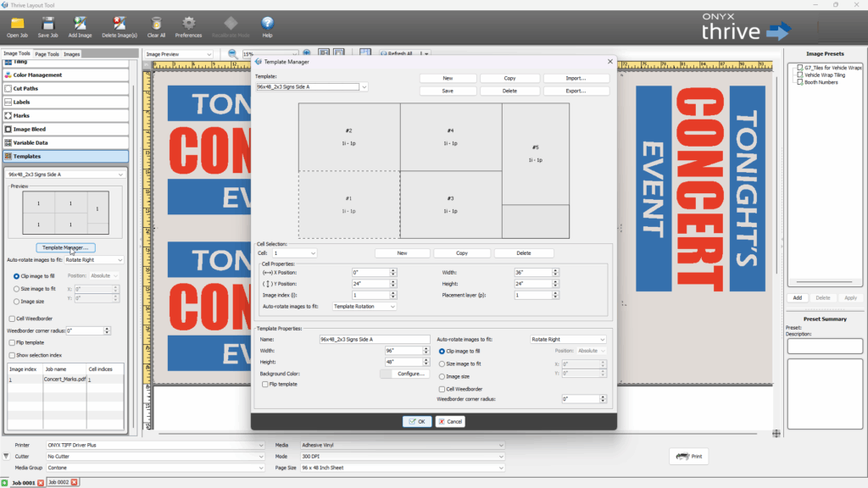Select Size image to fit in dialog
868x488 pixels.
click(x=442, y=363)
